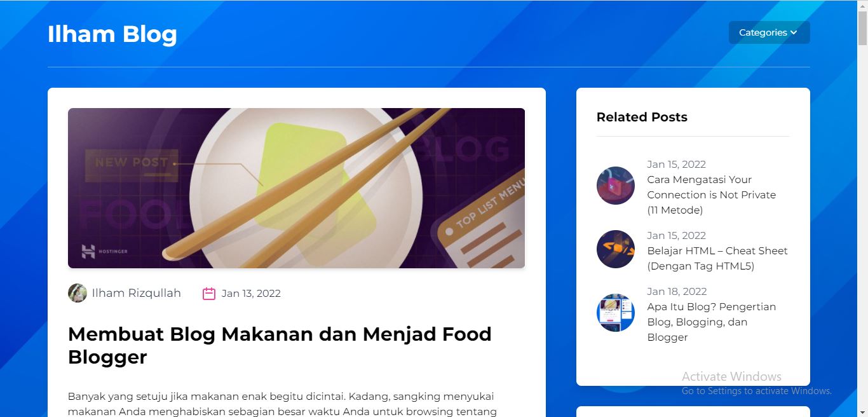This screenshot has width=868, height=417.
Task: Open the Belajar HTML Cheat Sheet thumbnail
Action: pyautogui.click(x=616, y=249)
